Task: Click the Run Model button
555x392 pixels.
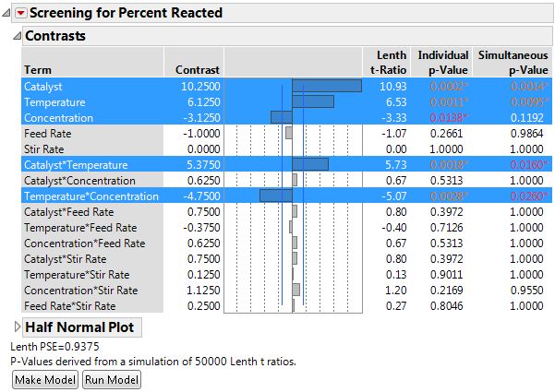Action: coord(112,379)
